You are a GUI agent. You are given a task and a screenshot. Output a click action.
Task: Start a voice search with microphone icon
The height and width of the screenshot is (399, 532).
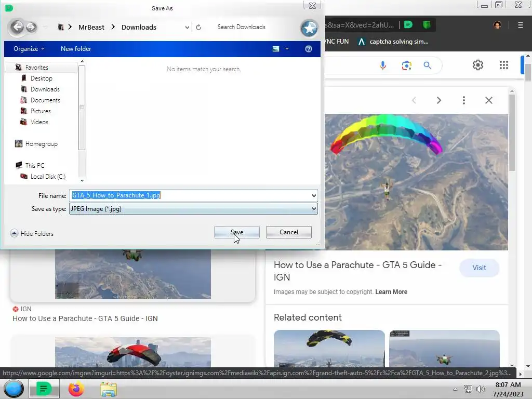click(383, 65)
